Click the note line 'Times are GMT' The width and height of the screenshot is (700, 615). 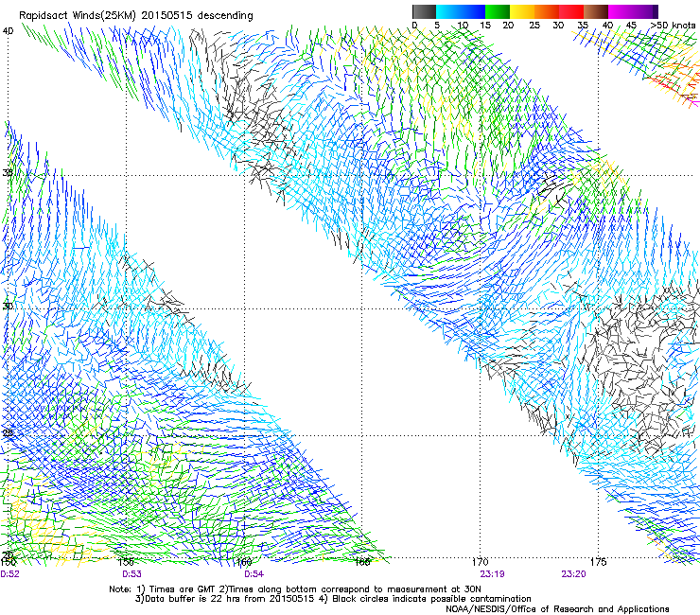[x=183, y=589]
